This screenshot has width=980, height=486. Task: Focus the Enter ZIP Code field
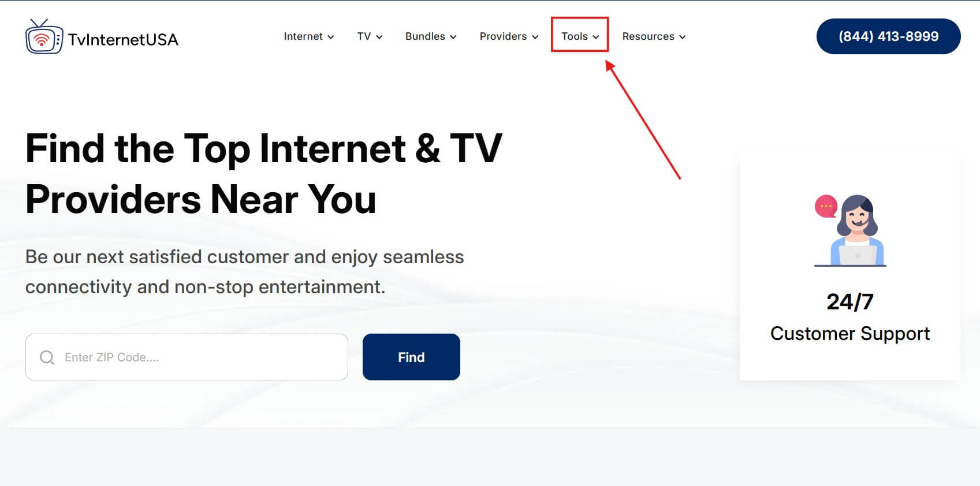pos(187,357)
